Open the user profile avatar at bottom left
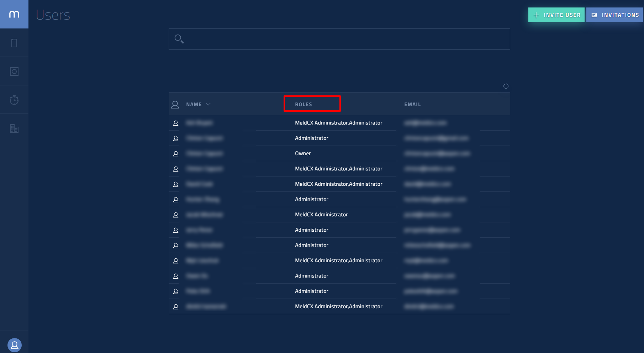This screenshot has width=644, height=353. pos(15,345)
